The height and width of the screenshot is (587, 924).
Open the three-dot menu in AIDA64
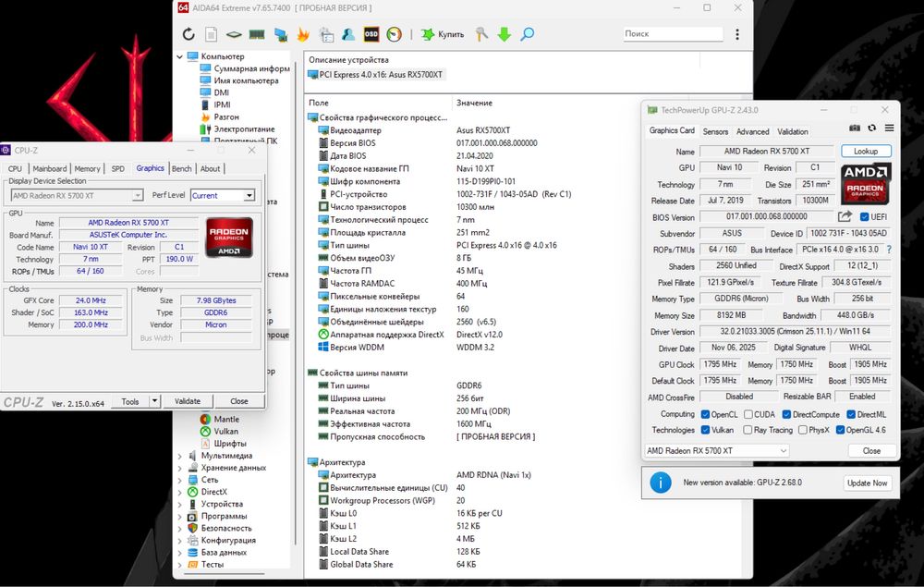coord(737,34)
